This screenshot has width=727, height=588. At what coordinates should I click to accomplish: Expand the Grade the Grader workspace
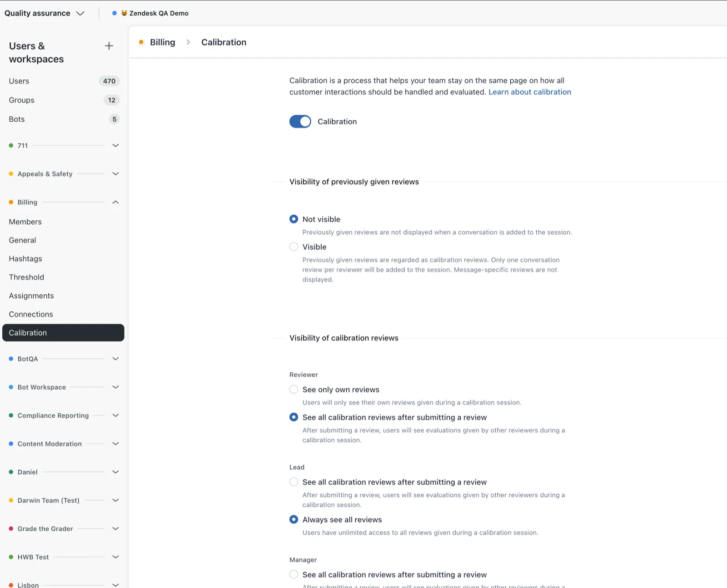115,529
